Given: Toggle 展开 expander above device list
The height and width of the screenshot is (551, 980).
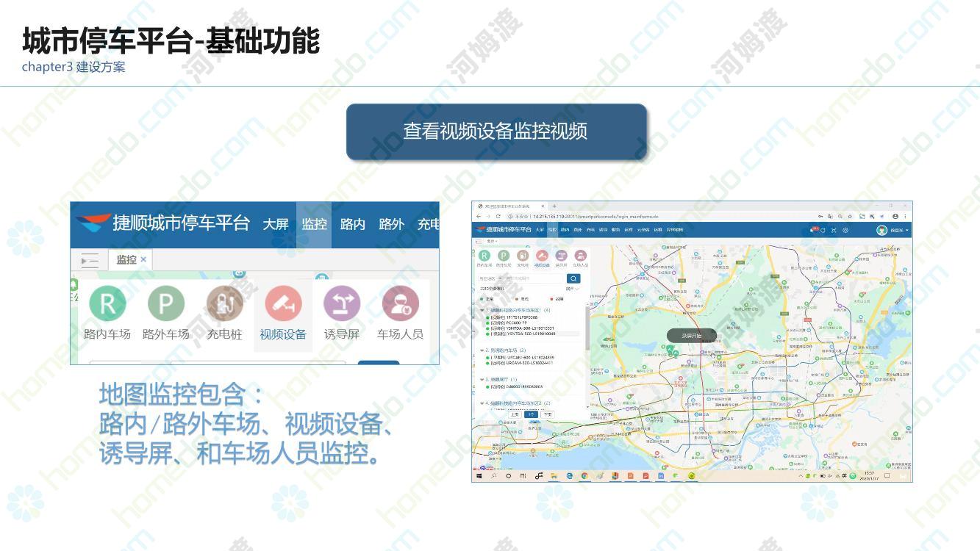Looking at the screenshot, I should [x=573, y=289].
